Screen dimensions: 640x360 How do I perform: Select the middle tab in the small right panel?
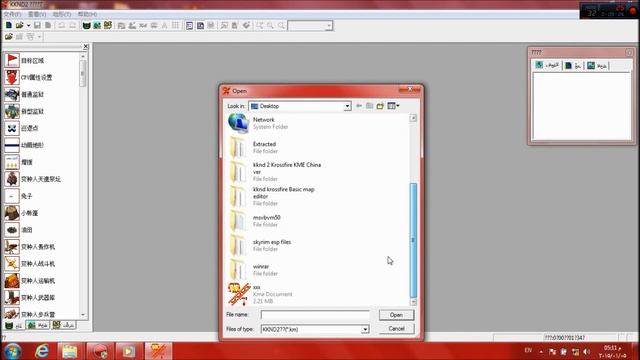tap(573, 66)
